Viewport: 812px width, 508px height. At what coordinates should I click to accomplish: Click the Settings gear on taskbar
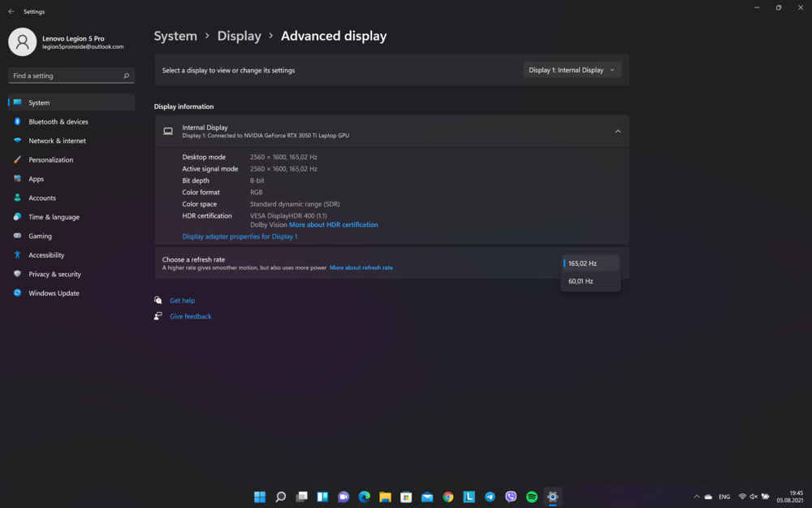pyautogui.click(x=552, y=497)
